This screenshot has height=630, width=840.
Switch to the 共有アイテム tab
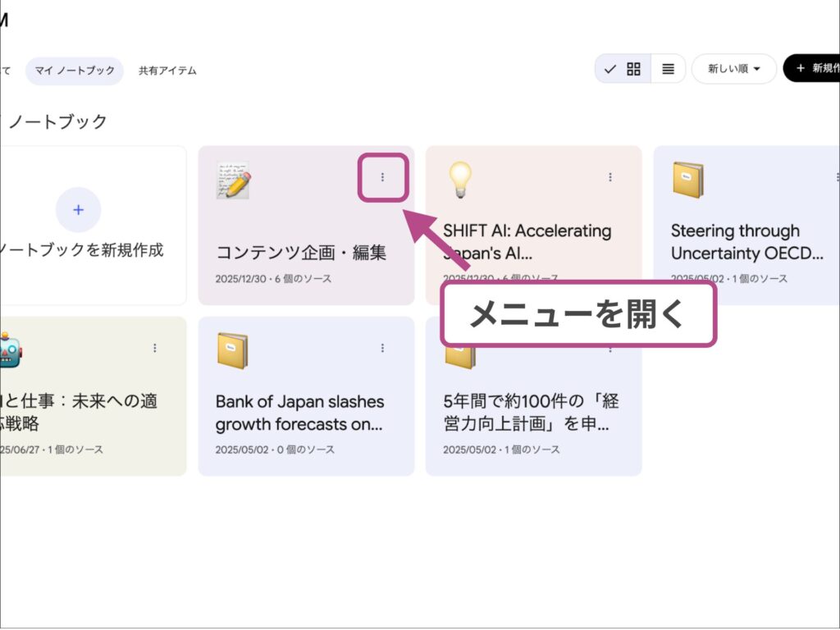(x=166, y=71)
